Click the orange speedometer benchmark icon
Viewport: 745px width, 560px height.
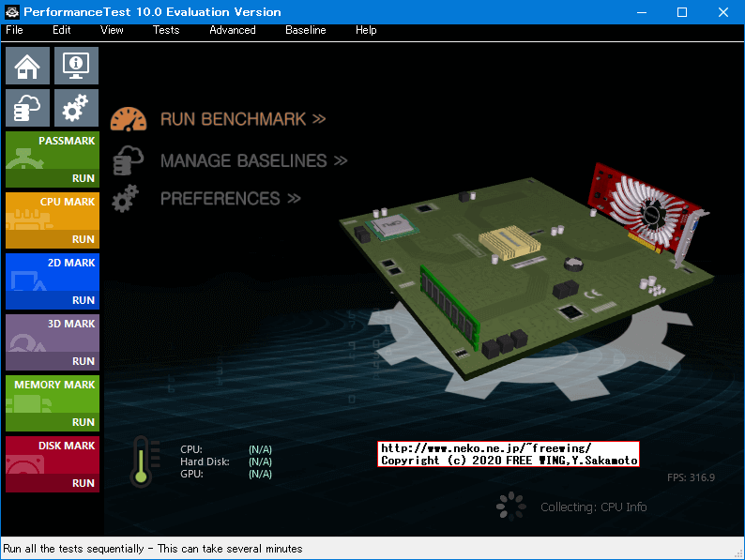[129, 119]
